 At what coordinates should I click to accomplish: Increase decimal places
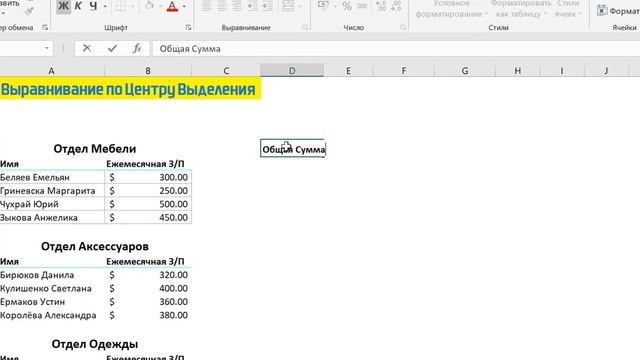coord(381,6)
